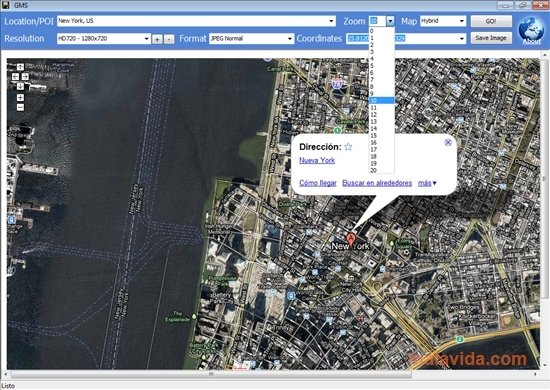Click The Esplanade map label
The height and width of the screenshot is (390, 550).
pyautogui.click(x=177, y=316)
